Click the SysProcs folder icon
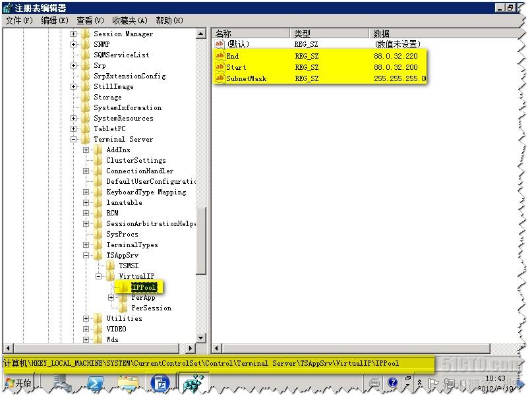The image size is (532, 400). (x=98, y=234)
